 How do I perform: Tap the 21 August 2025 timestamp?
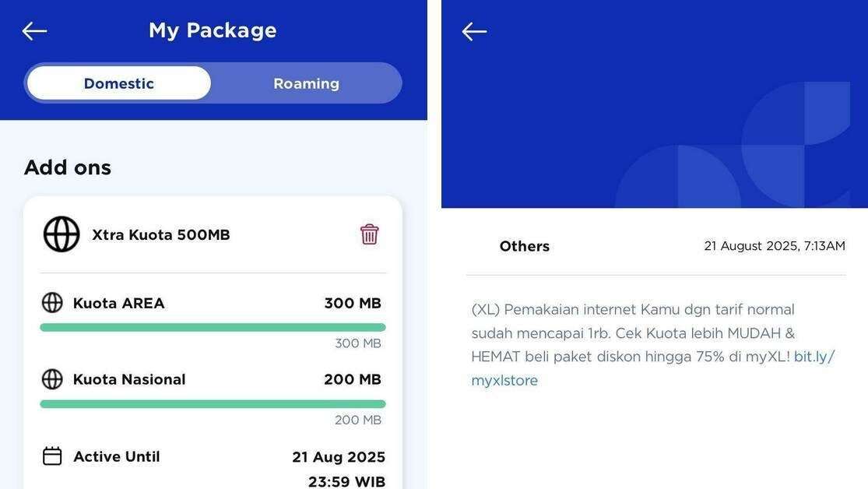click(x=775, y=246)
